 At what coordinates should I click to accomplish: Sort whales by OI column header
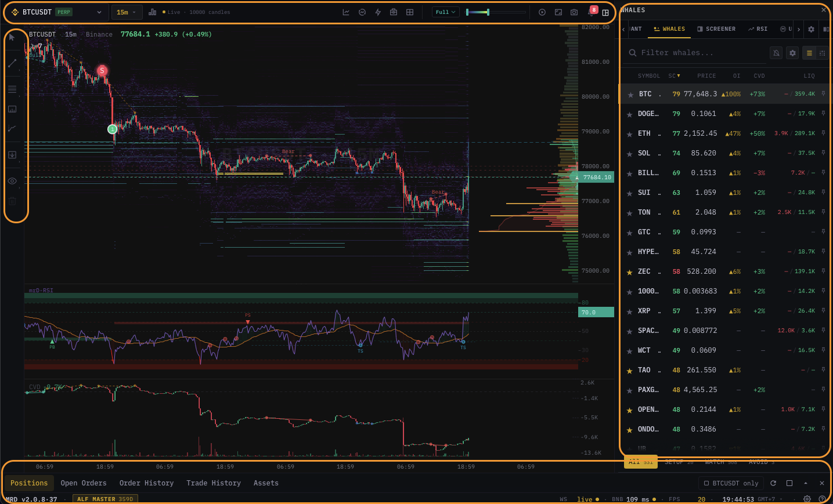[x=737, y=76]
